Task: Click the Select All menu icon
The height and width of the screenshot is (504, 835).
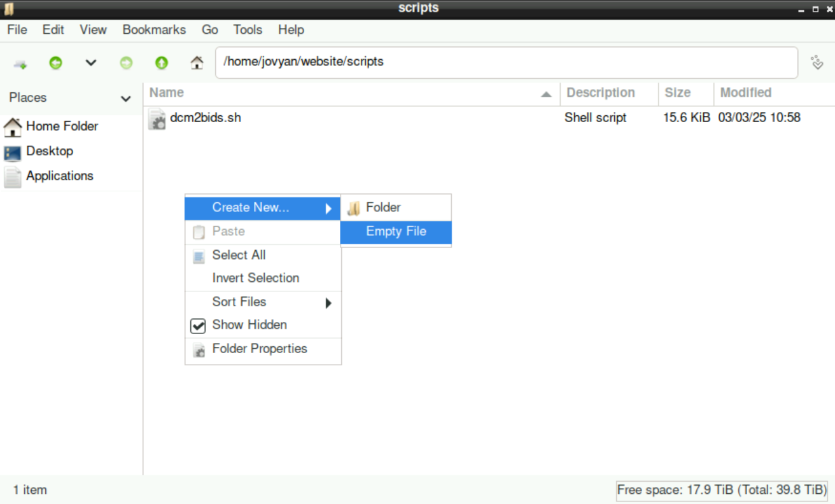Action: click(199, 256)
